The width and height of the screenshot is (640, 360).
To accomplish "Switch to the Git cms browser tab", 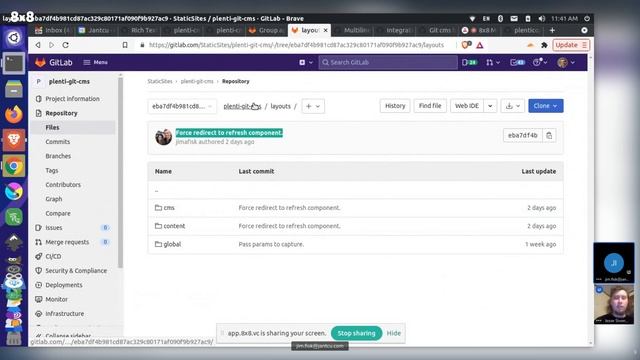I will (436, 30).
